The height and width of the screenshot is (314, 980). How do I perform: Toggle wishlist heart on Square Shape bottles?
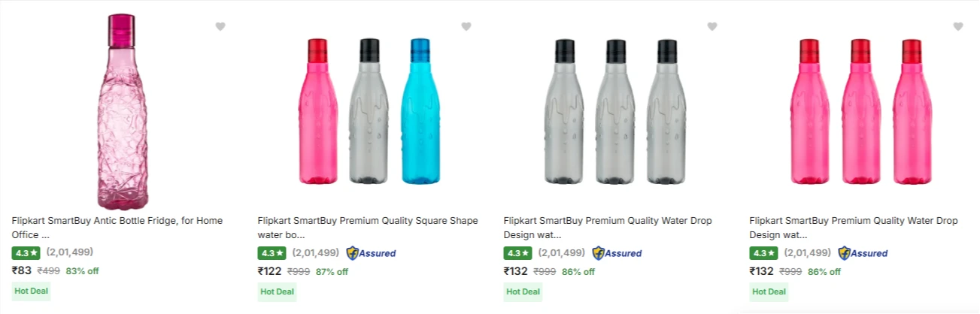click(466, 27)
